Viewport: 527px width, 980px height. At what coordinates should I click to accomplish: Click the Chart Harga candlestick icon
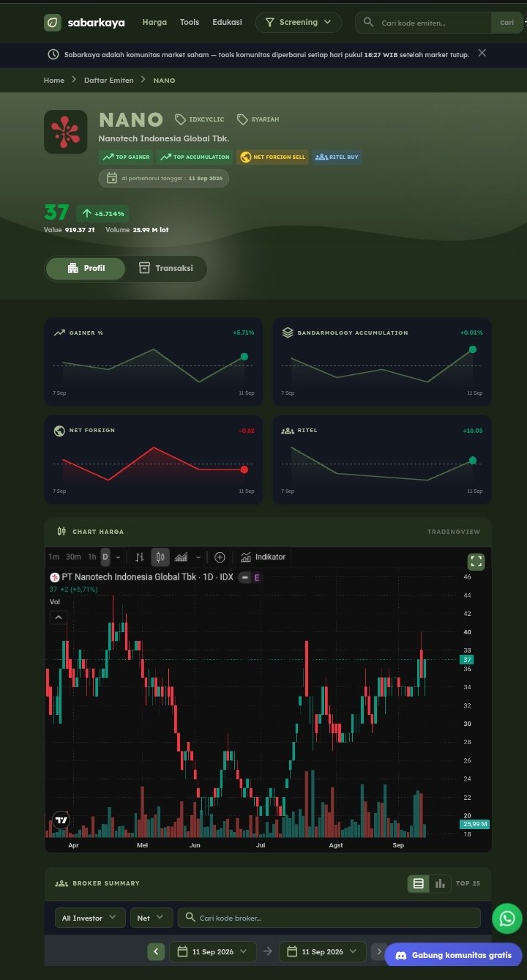61,531
